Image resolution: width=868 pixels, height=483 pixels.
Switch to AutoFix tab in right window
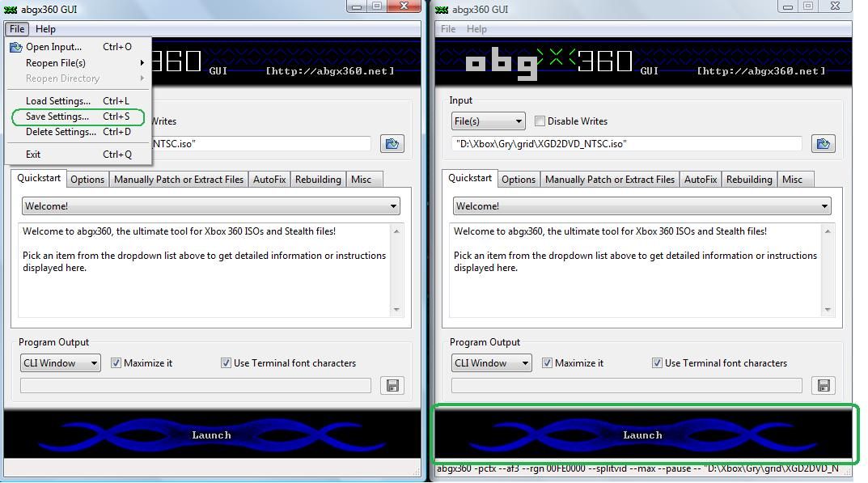click(701, 180)
